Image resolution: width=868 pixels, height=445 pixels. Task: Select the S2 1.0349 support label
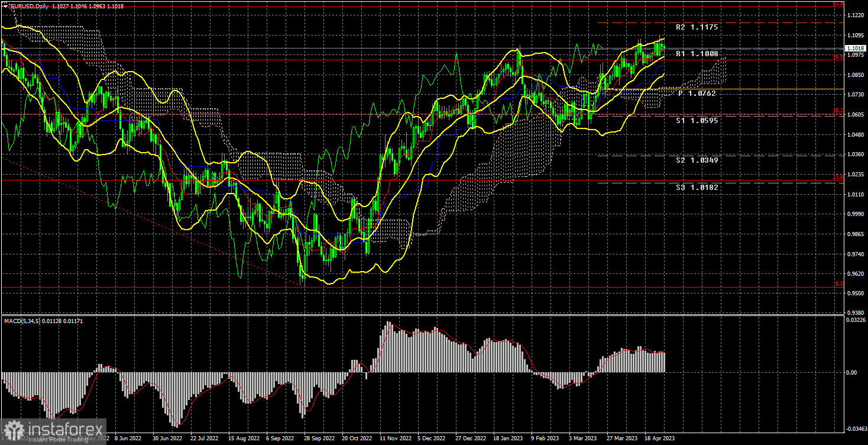[697, 160]
